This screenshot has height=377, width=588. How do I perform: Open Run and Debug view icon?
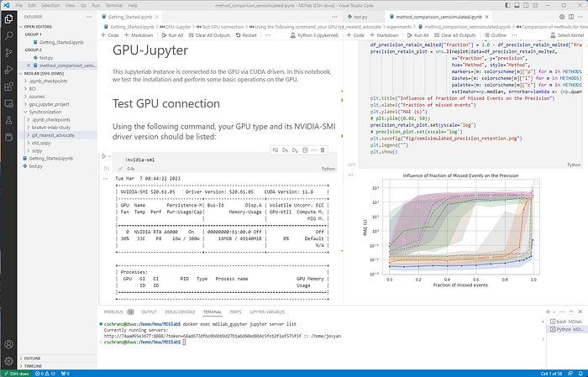8,70
